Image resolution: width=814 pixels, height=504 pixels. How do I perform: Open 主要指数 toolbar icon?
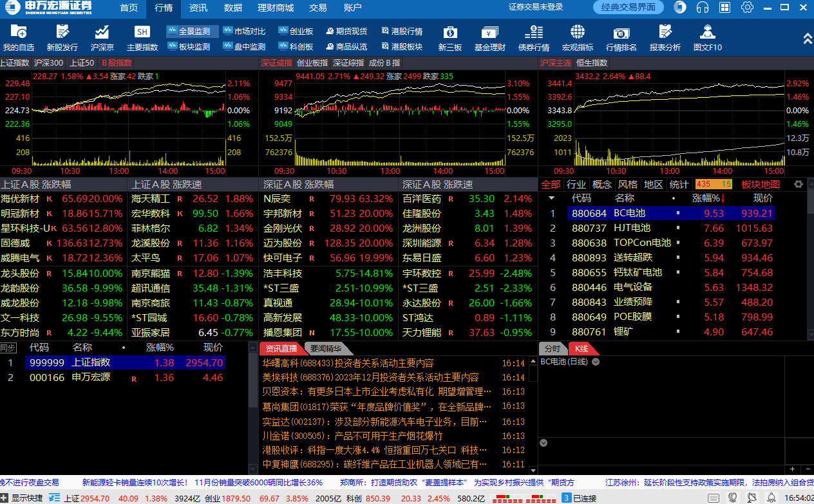coord(142,38)
